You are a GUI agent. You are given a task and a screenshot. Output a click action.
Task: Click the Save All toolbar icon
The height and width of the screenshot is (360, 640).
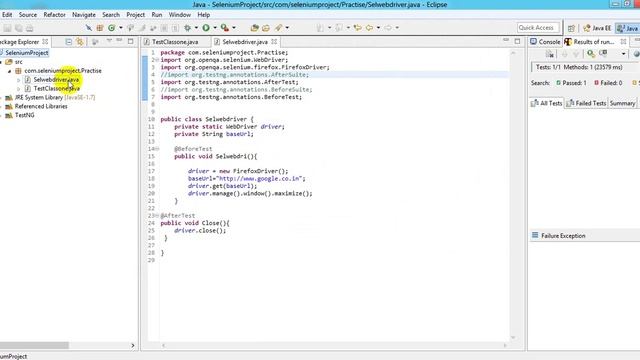18,28
